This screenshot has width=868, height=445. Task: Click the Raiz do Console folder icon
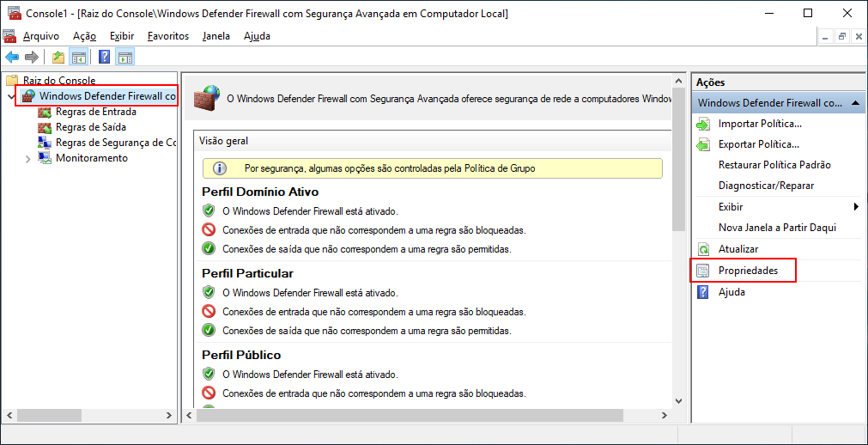pos(12,81)
